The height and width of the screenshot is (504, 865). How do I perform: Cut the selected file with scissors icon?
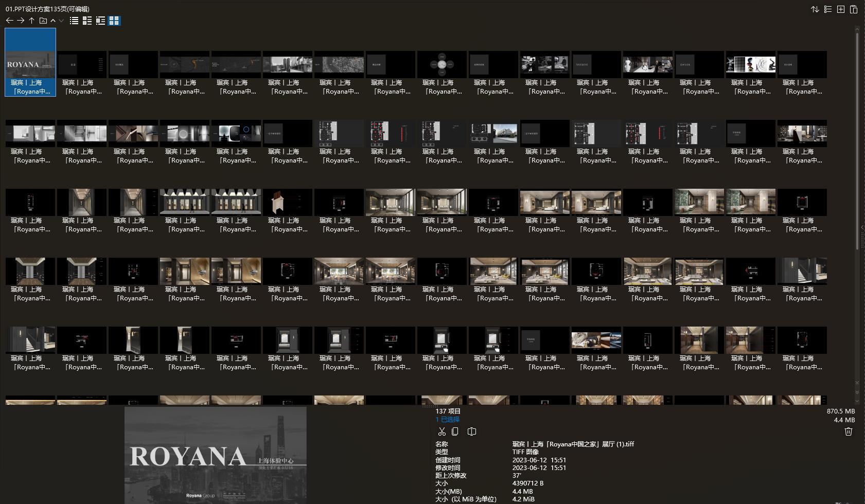click(442, 431)
